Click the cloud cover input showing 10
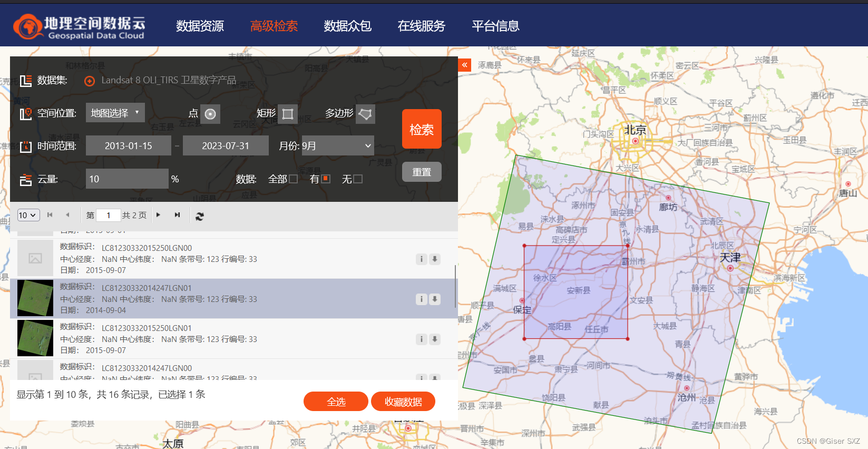Image resolution: width=868 pixels, height=449 pixels. (x=127, y=179)
